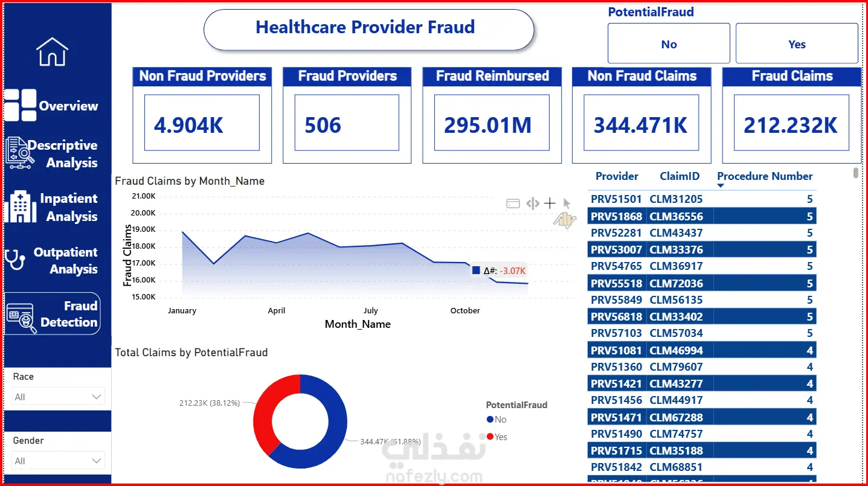
Task: Open the Descriptive Analysis page icon
Action: 20,153
